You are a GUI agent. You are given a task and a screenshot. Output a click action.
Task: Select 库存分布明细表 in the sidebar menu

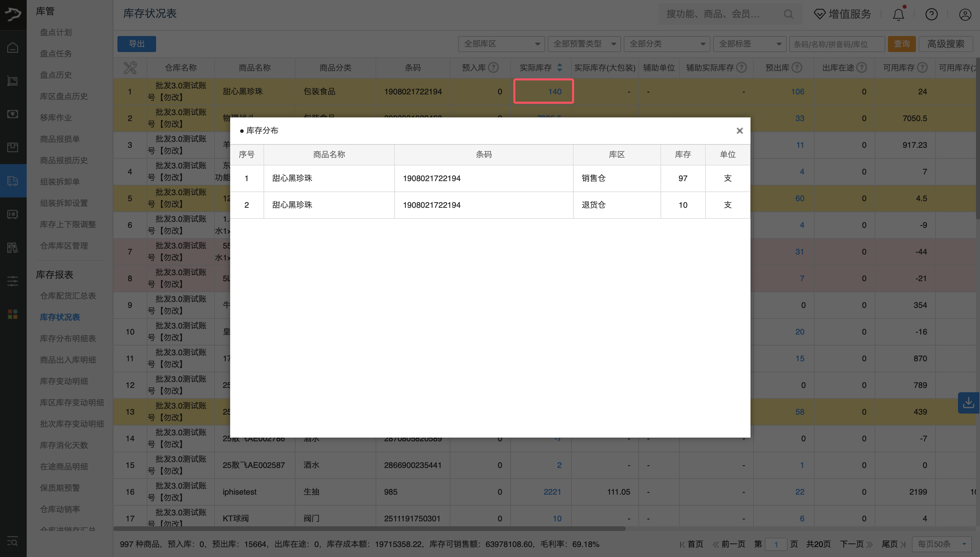(x=68, y=338)
